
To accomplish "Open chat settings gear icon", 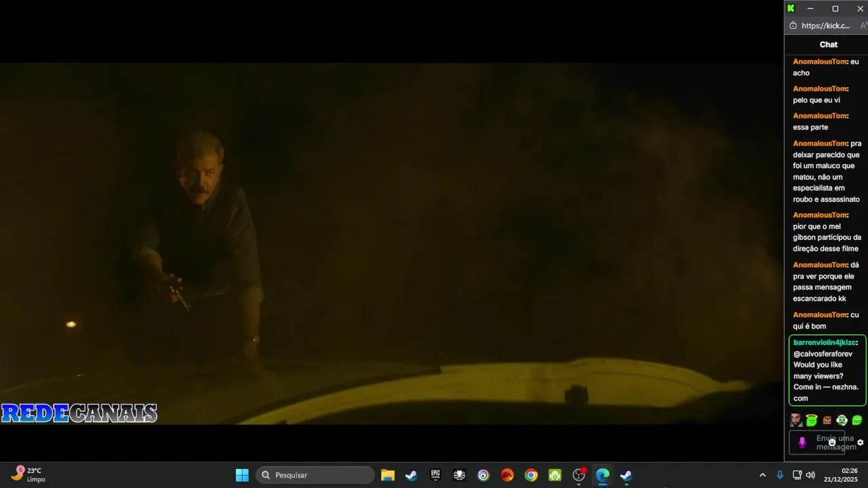I will [x=861, y=443].
